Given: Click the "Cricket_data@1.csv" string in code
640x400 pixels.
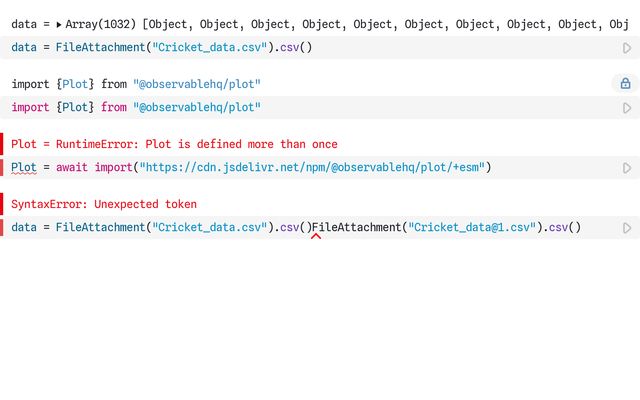Looking at the screenshot, I should (472, 228).
